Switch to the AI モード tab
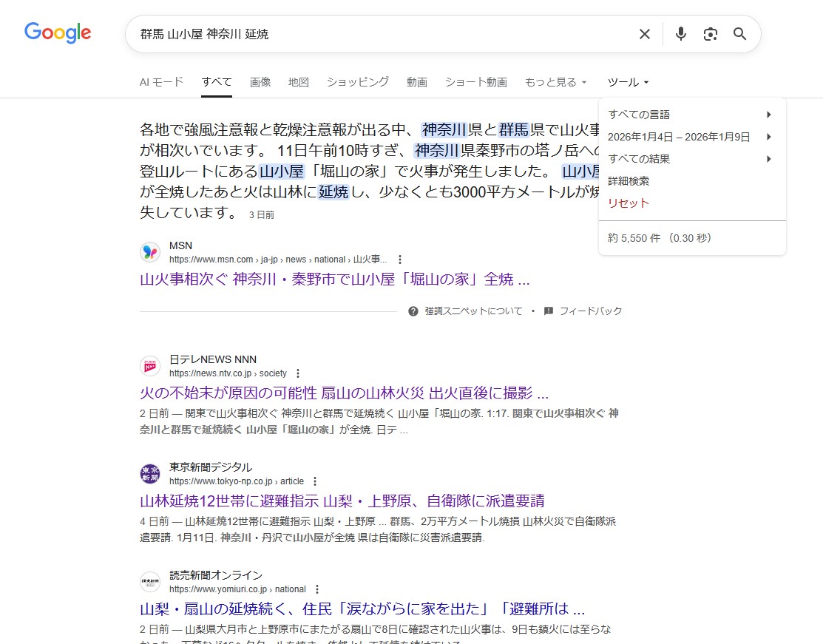This screenshot has height=644, width=823. 161,82
